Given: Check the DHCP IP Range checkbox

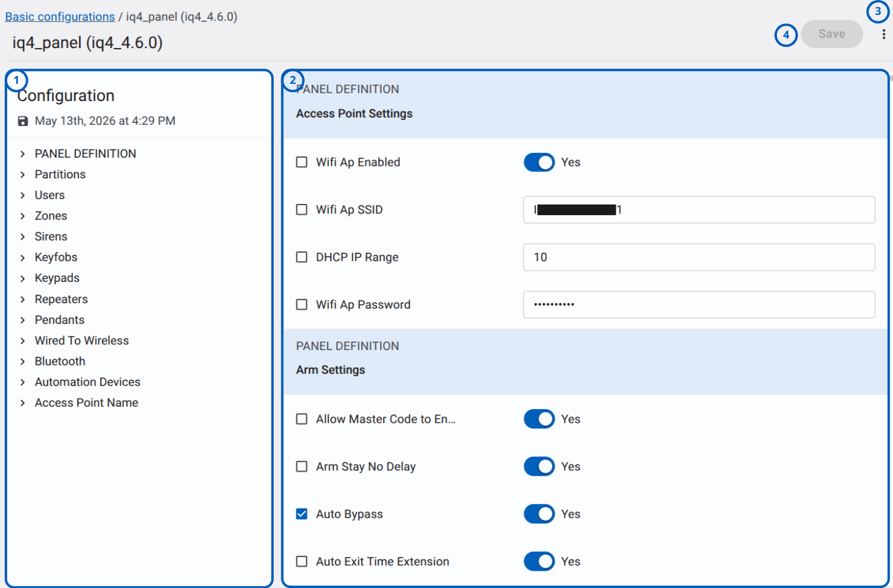Looking at the screenshot, I should pos(302,257).
